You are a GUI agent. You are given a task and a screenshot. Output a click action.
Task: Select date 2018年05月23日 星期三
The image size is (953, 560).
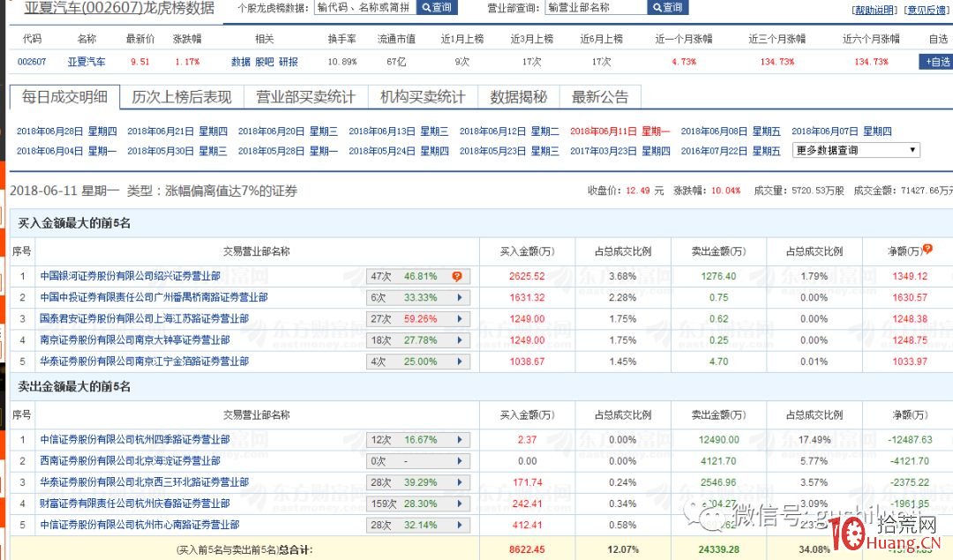pos(509,151)
